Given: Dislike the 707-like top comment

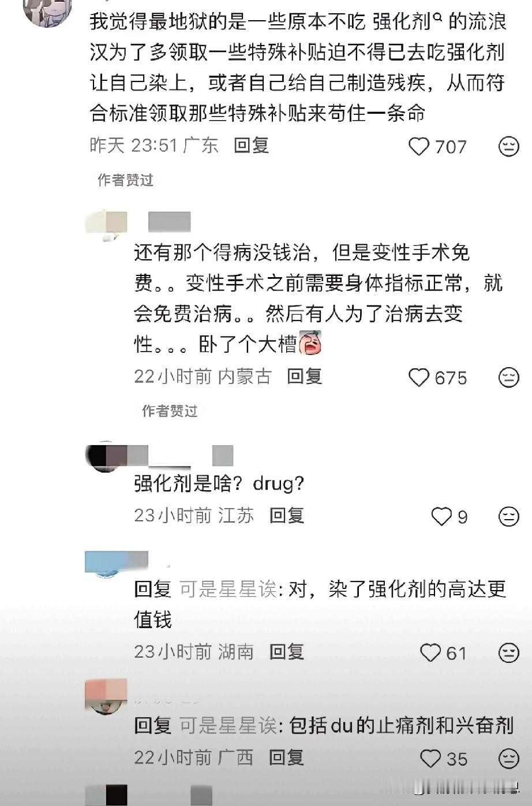Looking at the screenshot, I should [508, 147].
